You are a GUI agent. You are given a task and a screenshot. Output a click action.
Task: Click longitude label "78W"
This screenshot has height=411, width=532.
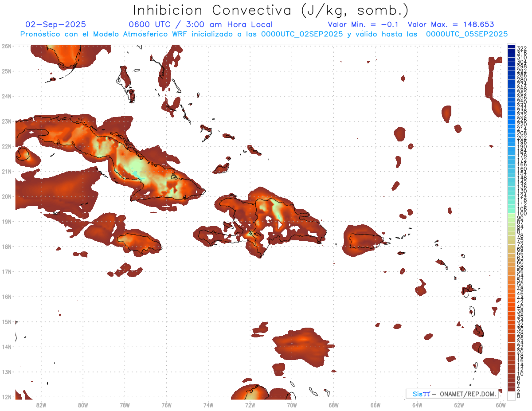(125, 405)
